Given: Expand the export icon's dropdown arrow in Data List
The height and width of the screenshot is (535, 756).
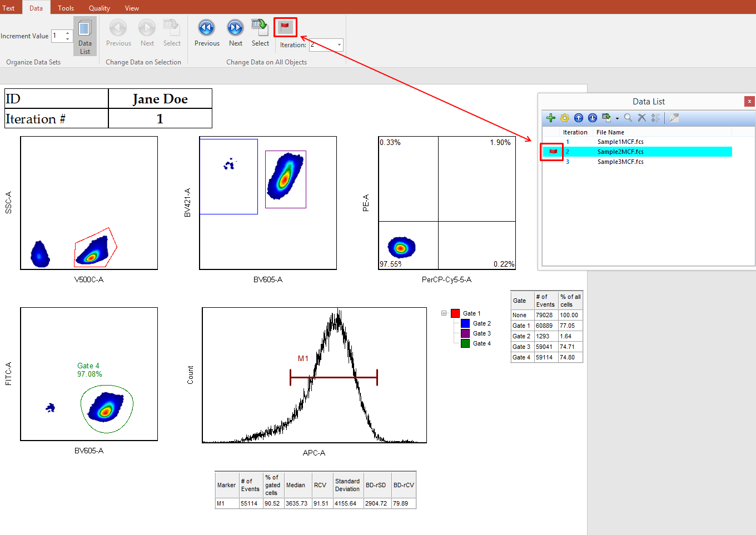Looking at the screenshot, I should tap(617, 118).
